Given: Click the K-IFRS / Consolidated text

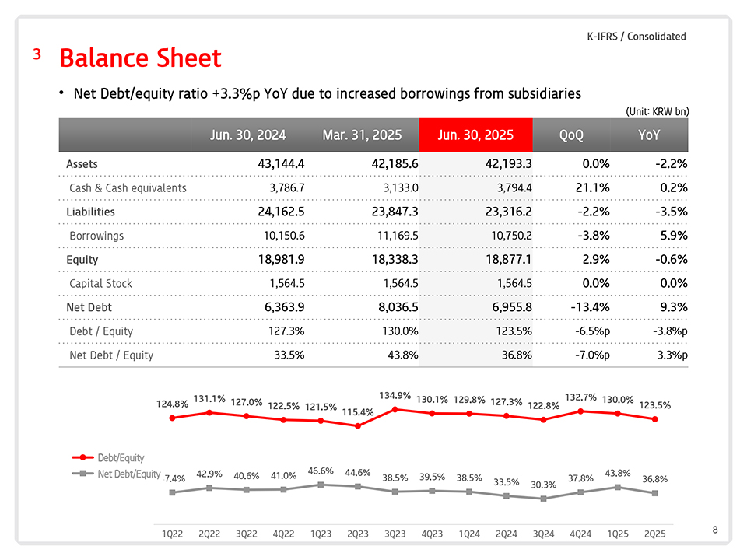Looking at the screenshot, I should click(636, 37).
